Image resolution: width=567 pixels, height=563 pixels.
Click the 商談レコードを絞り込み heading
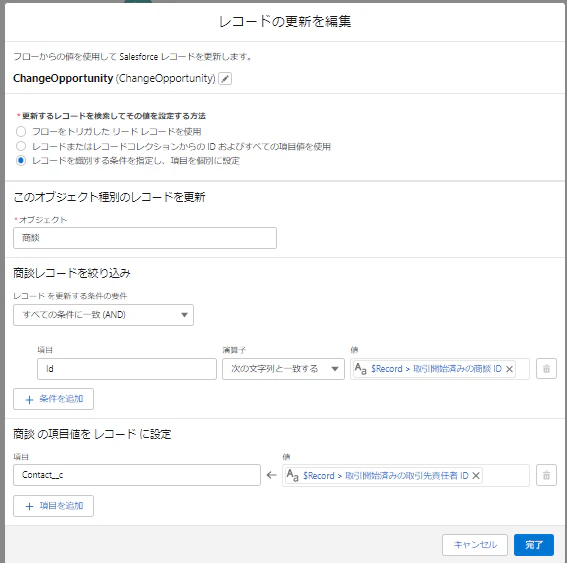[72, 273]
